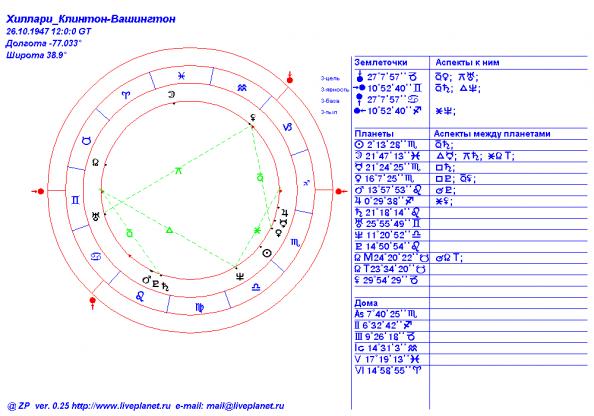594x416 pixels.
Task: Click the Pisces sign glyph on the wheel
Action: [181, 76]
